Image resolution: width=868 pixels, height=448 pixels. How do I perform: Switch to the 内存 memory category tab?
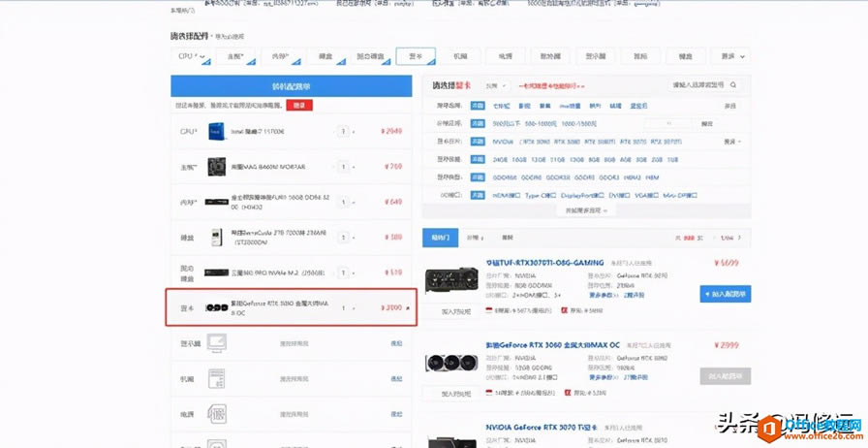pyautogui.click(x=281, y=56)
